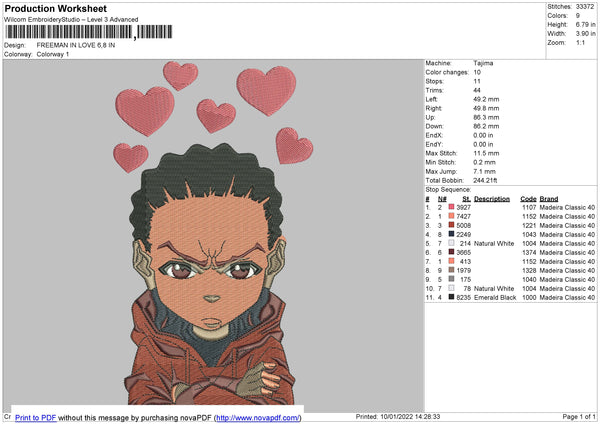Click the Right value '49.8 mm'
600x424 pixels.
[x=486, y=108]
